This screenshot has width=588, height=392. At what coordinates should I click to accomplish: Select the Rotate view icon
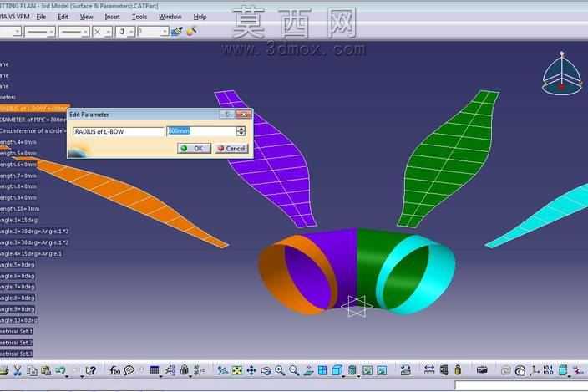(x=266, y=371)
